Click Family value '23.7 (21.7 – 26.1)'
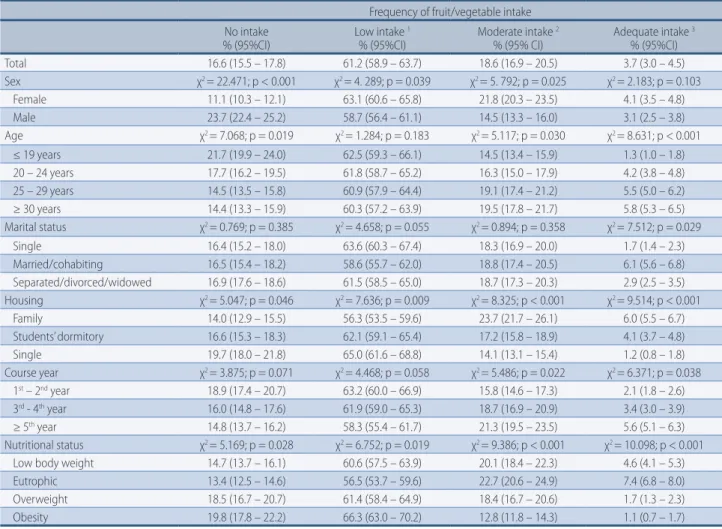Screen dimensions: 722x529 click(x=518, y=319)
